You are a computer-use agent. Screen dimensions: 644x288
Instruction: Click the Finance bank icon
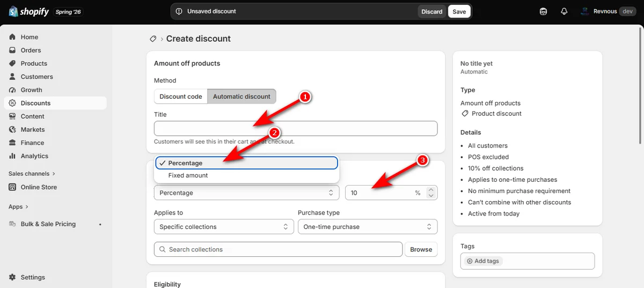point(13,143)
